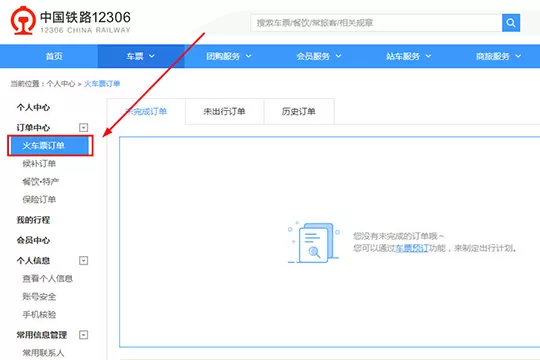Expand the 团购服务 dropdown chevron
Screen dimensions: 540x360
click(x=249, y=56)
